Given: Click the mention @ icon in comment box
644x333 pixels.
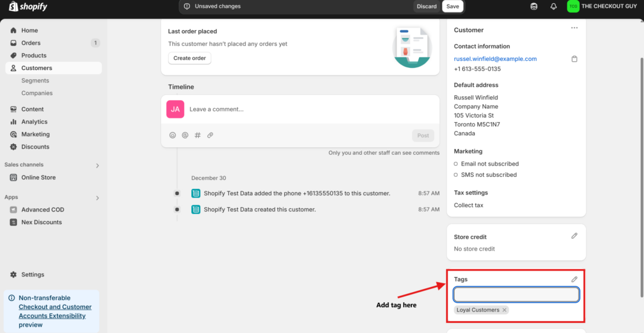Looking at the screenshot, I should coord(185,135).
